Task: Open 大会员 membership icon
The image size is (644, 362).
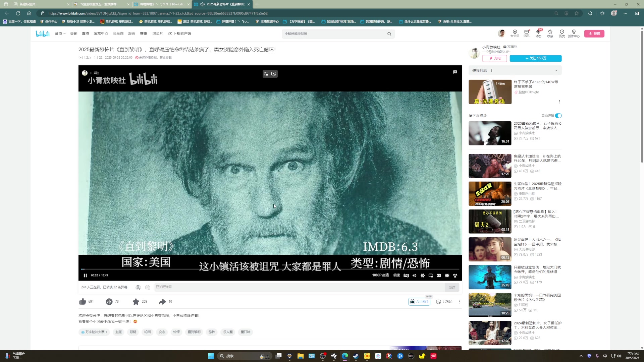Action: (515, 33)
